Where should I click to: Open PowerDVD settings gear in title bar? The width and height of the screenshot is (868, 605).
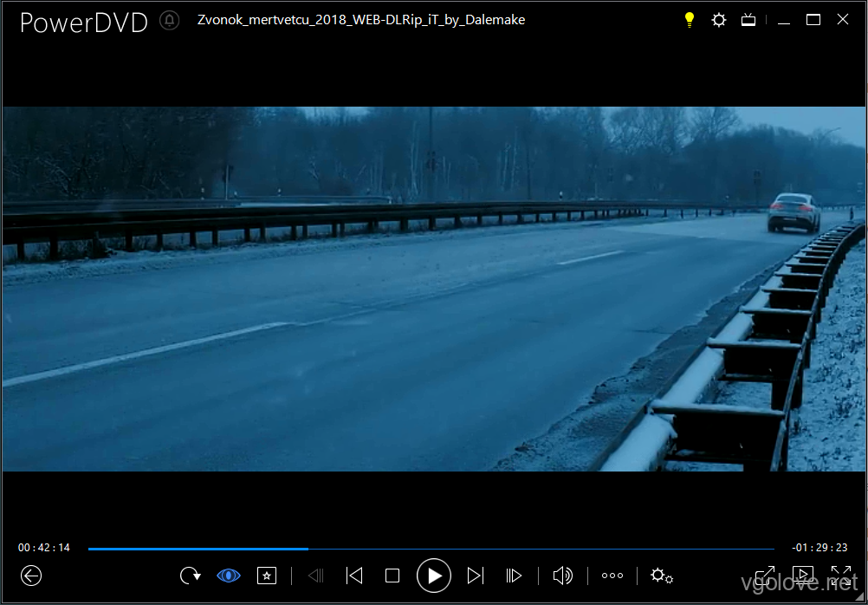(718, 21)
